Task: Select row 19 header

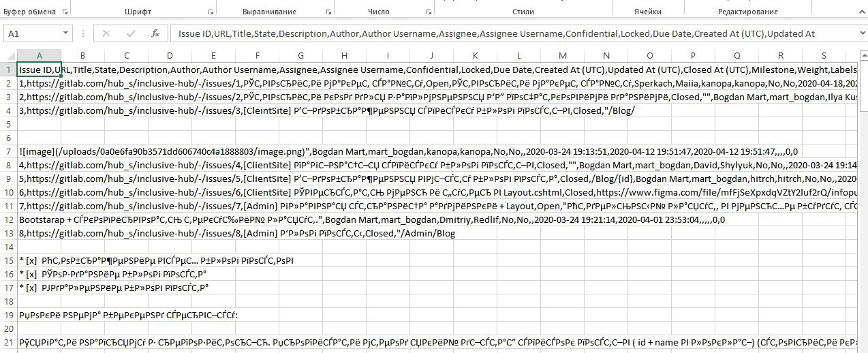Action: 8,315
